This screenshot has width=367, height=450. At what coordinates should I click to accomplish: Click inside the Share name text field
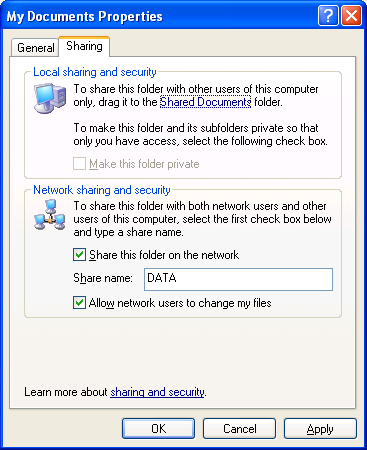click(x=238, y=279)
